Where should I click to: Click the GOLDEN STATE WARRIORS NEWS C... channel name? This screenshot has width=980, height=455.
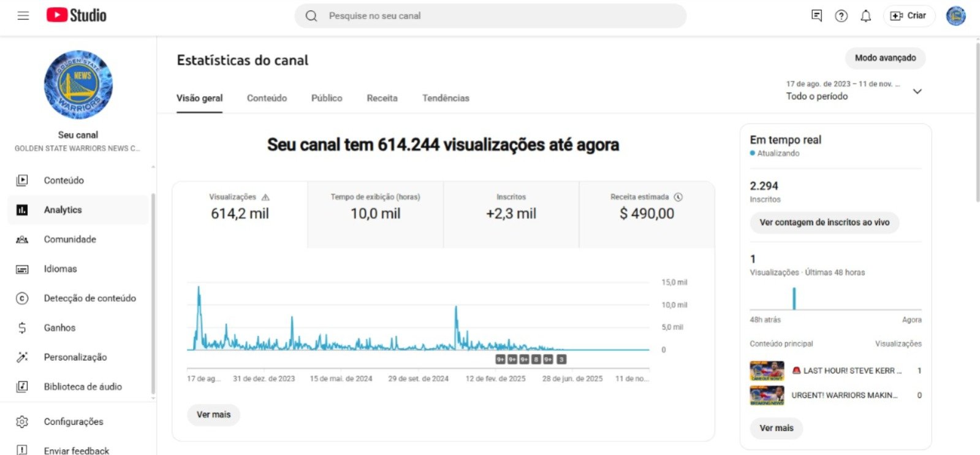point(77,148)
